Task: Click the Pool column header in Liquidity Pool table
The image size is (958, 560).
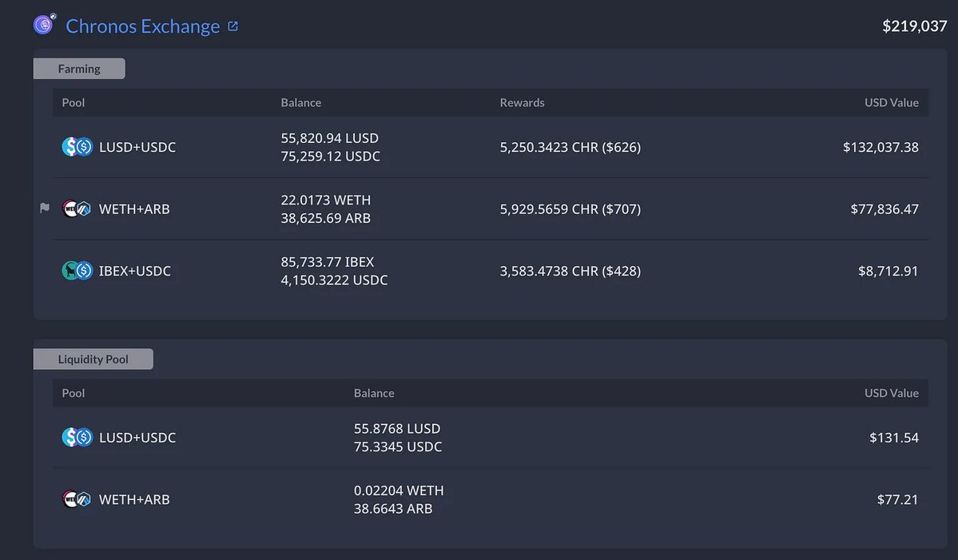Action: point(74,393)
